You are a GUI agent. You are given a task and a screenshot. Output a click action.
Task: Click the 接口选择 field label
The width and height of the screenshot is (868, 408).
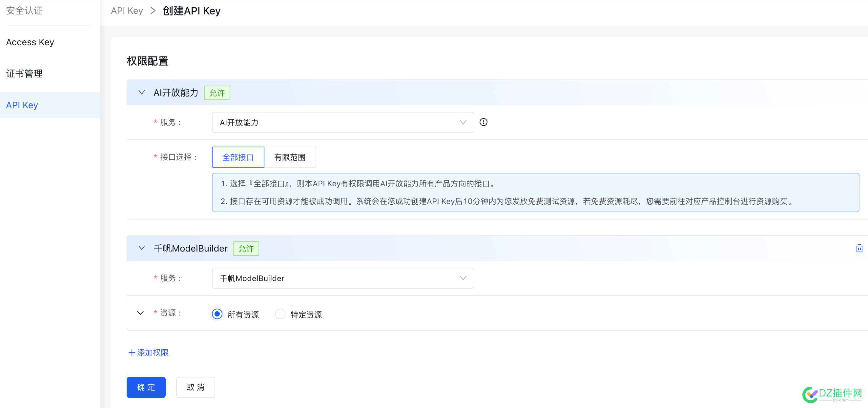click(176, 157)
